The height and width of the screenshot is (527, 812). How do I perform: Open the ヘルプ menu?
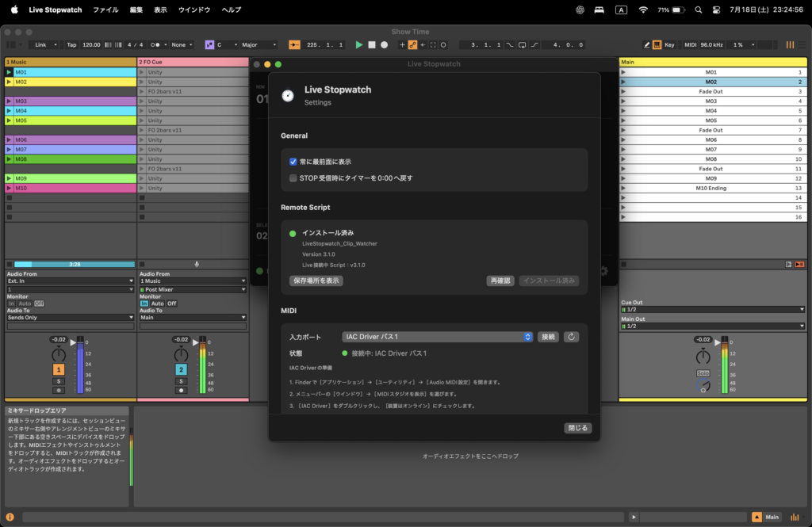pyautogui.click(x=232, y=10)
